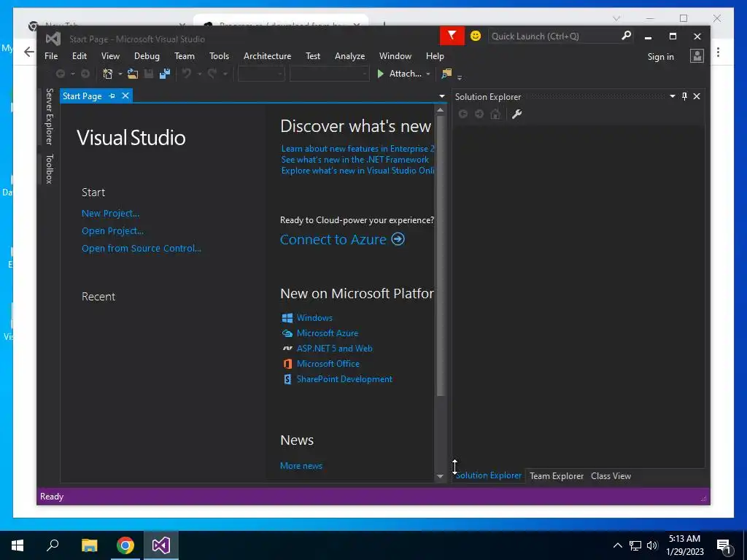The image size is (747, 560).
Task: Click the SharePoint logo icon
Action: tap(287, 379)
